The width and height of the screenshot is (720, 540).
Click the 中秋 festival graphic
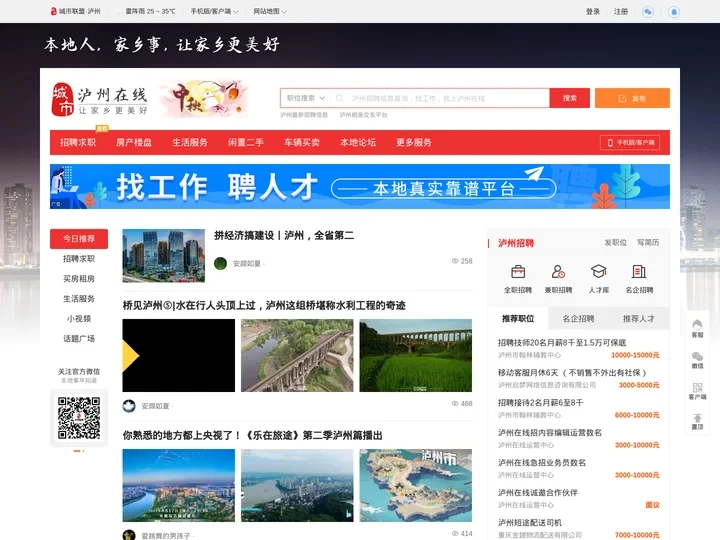pos(205,98)
